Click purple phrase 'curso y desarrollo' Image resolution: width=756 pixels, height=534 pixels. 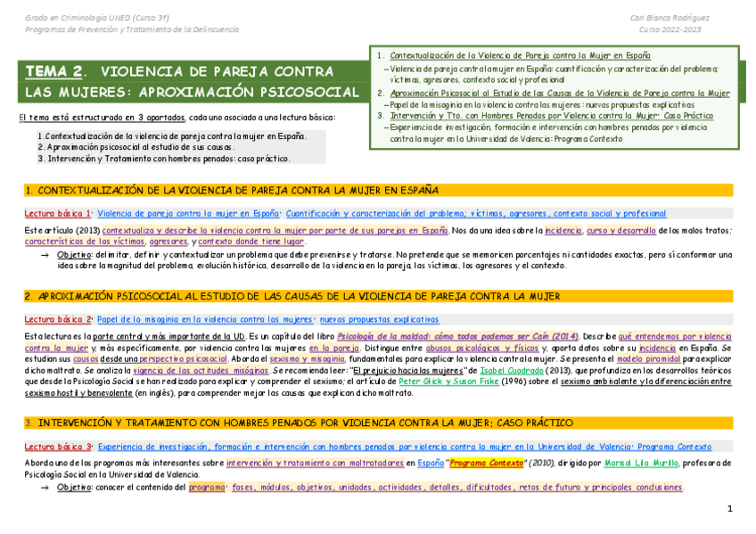(x=621, y=230)
